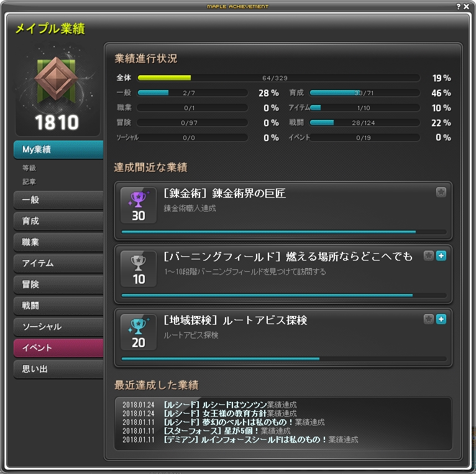Click the gray trophy icon worth 10
This screenshot has height=474, width=476.
click(x=139, y=269)
